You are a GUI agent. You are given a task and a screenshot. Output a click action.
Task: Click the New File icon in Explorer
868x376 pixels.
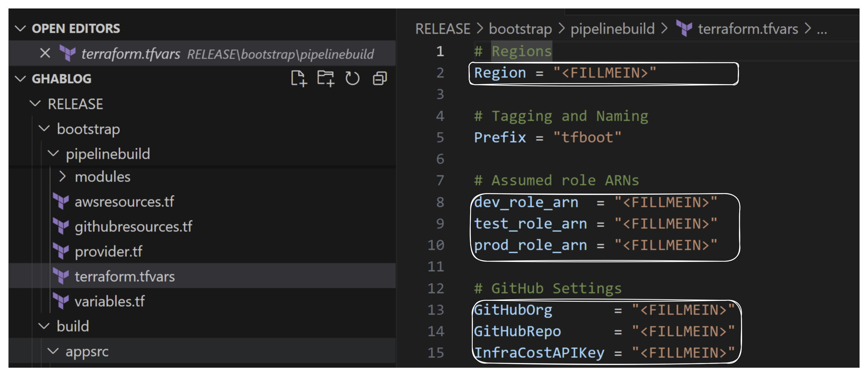pyautogui.click(x=299, y=78)
